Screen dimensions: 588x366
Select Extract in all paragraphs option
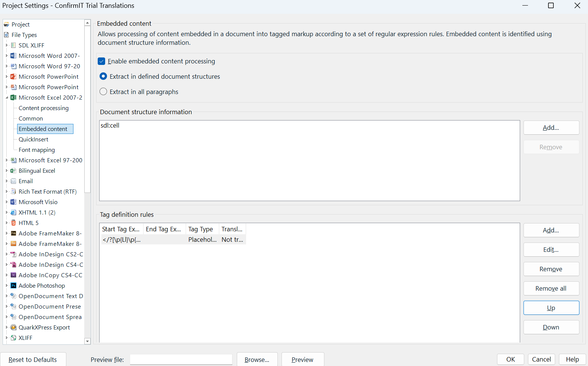coord(103,92)
